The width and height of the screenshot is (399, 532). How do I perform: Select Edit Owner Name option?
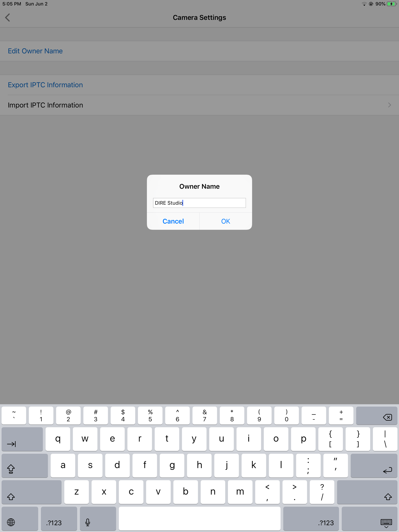35,51
